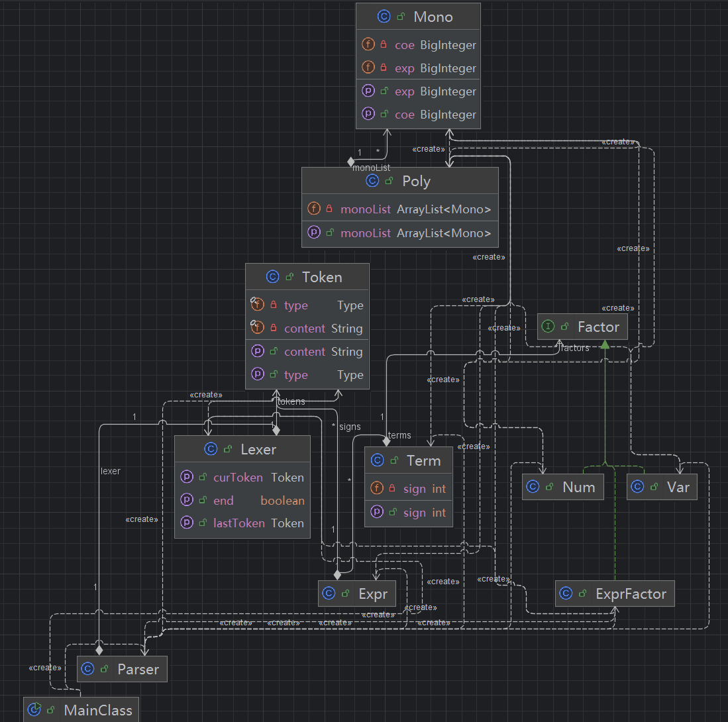Select the Term class title
728x722 pixels.
pos(423,460)
